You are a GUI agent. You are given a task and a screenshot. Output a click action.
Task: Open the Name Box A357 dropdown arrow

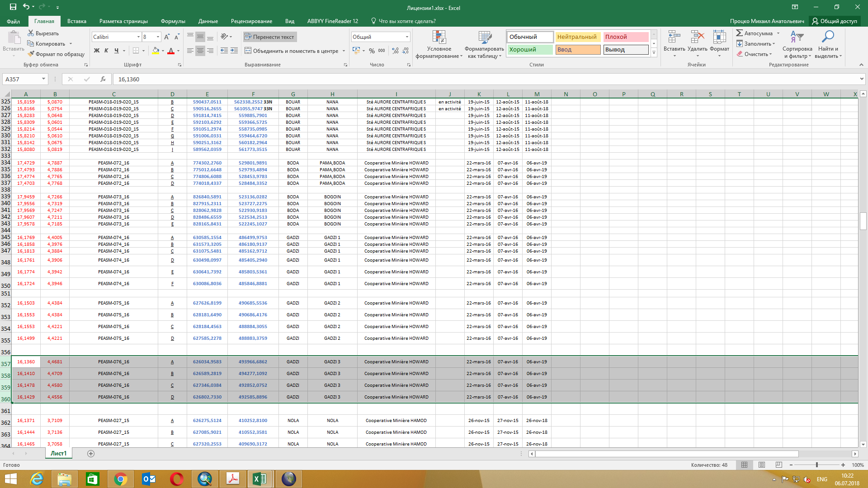tap(43, 79)
